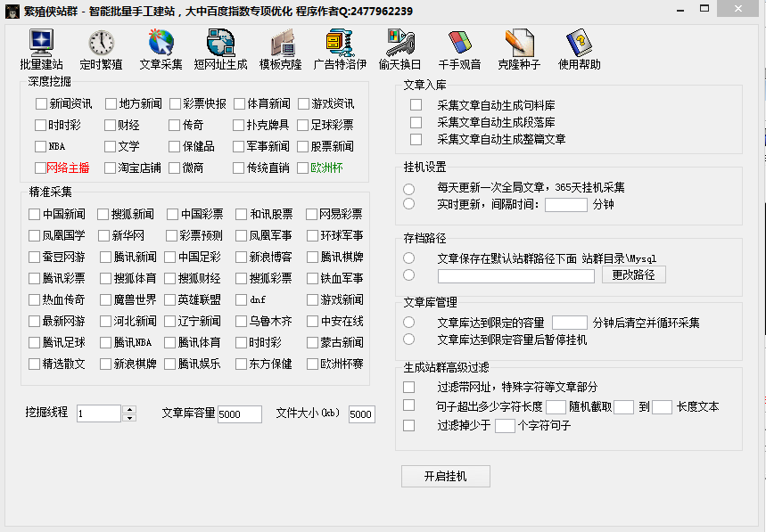Image resolution: width=766 pixels, height=532 pixels.
Task: Decrease 挖掘线程 with down arrow
Action: click(129, 418)
